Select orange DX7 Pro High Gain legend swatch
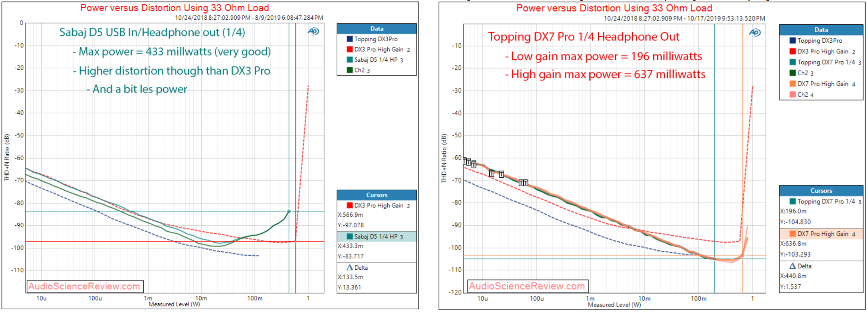The height and width of the screenshot is (312, 868). coord(792,84)
